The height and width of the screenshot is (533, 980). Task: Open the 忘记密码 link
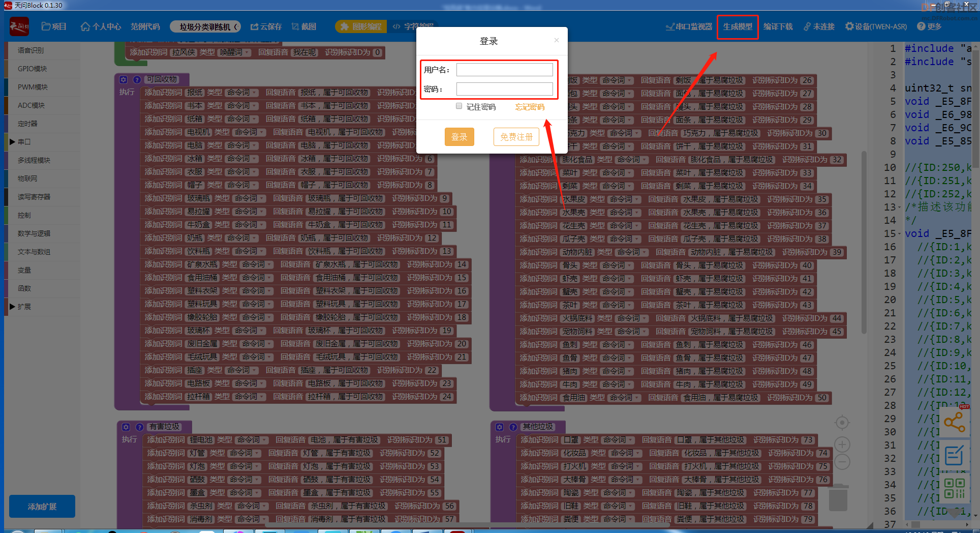point(530,107)
